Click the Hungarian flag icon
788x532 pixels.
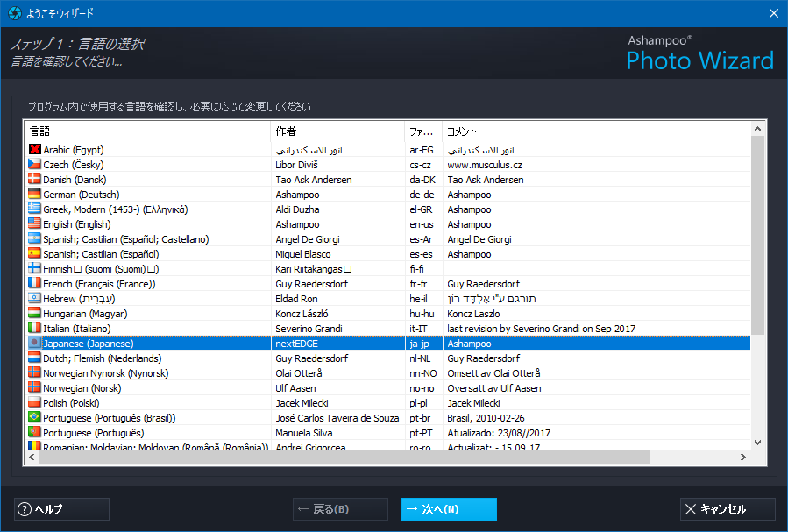click(x=35, y=313)
